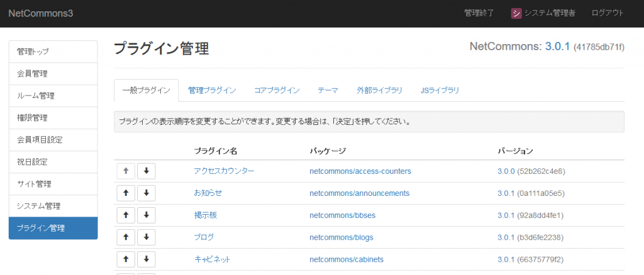This screenshot has width=644, height=275.
Task: Open 権限管理 in sidebar
Action: (53, 118)
